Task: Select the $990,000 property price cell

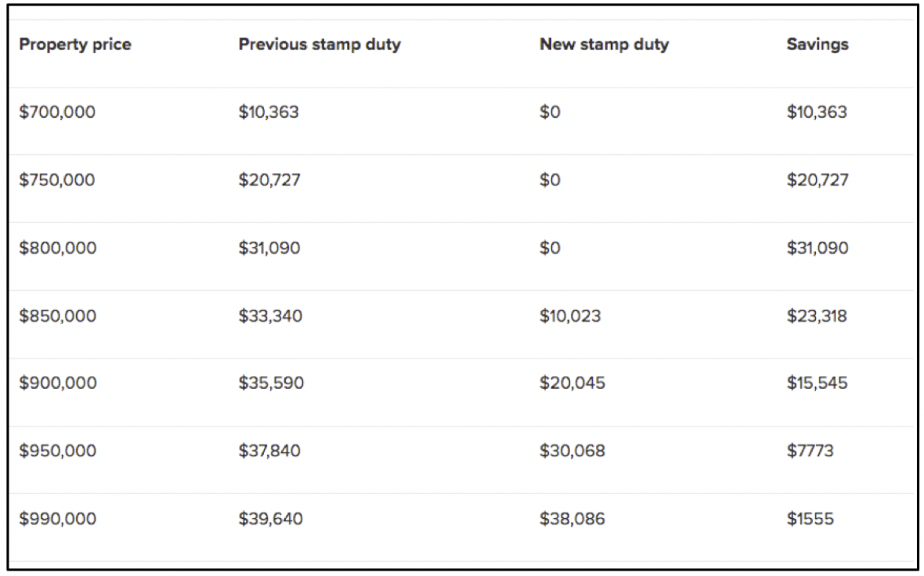Action: 58,520
